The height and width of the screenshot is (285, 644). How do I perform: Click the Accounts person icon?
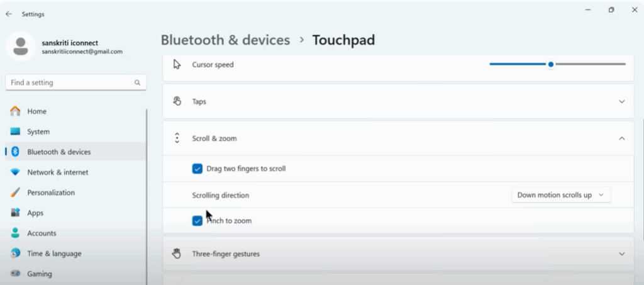coord(16,233)
